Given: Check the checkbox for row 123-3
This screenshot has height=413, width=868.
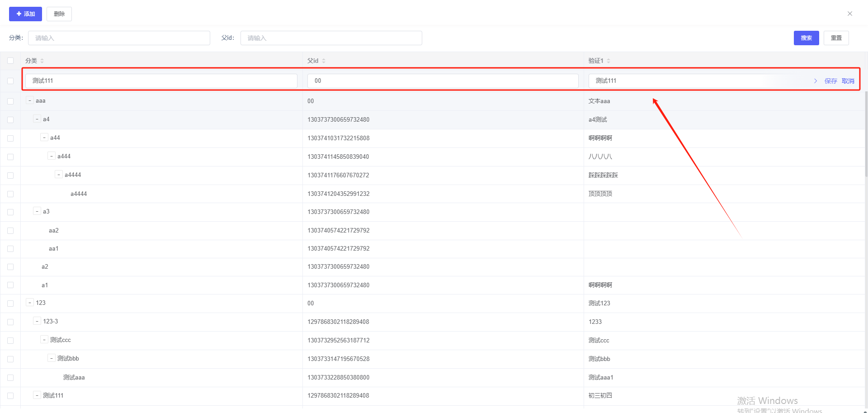Looking at the screenshot, I should [x=10, y=322].
